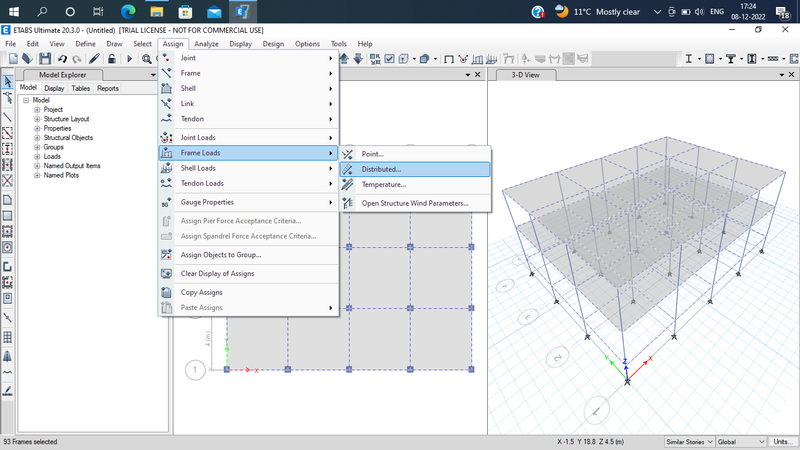The width and height of the screenshot is (800, 450).
Task: Click the Undo arrow in toolbar
Action: 62,59
